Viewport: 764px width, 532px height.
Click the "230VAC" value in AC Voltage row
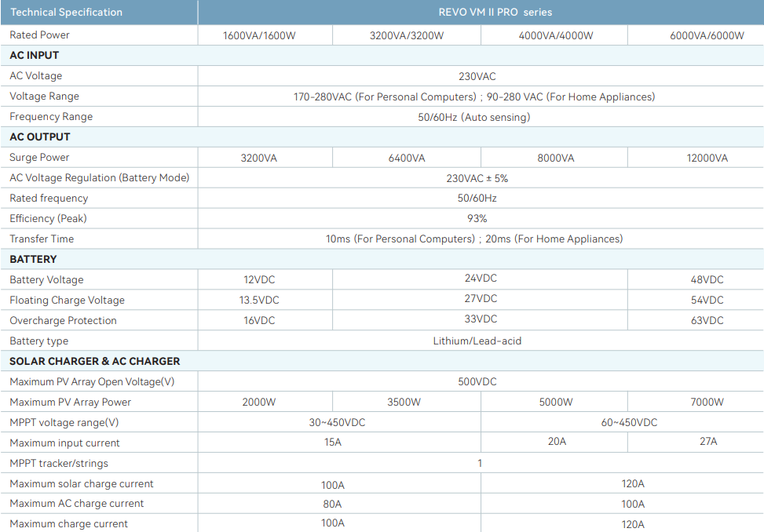[477, 76]
